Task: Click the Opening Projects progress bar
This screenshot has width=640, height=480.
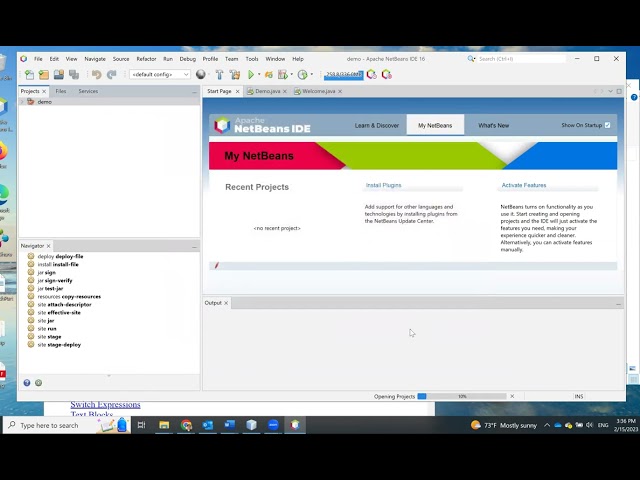Action: [x=462, y=396]
